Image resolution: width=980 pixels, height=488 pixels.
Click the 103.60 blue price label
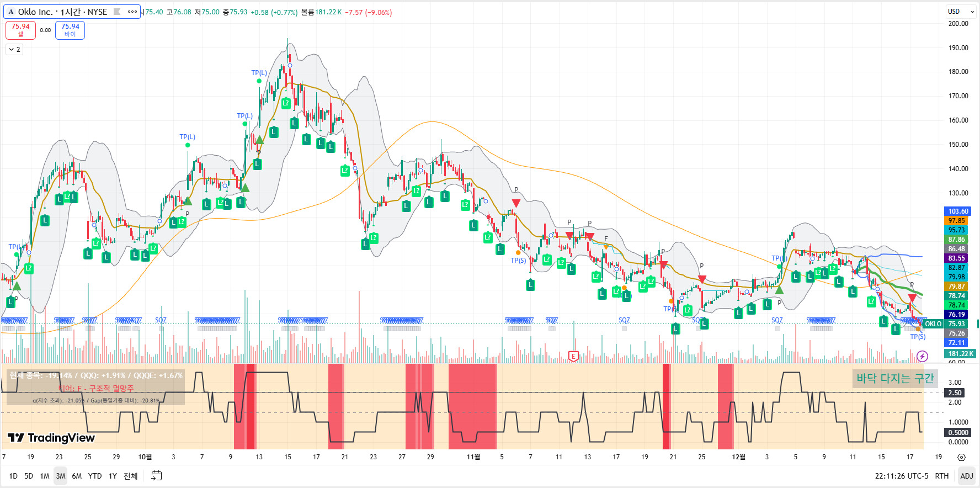click(958, 211)
